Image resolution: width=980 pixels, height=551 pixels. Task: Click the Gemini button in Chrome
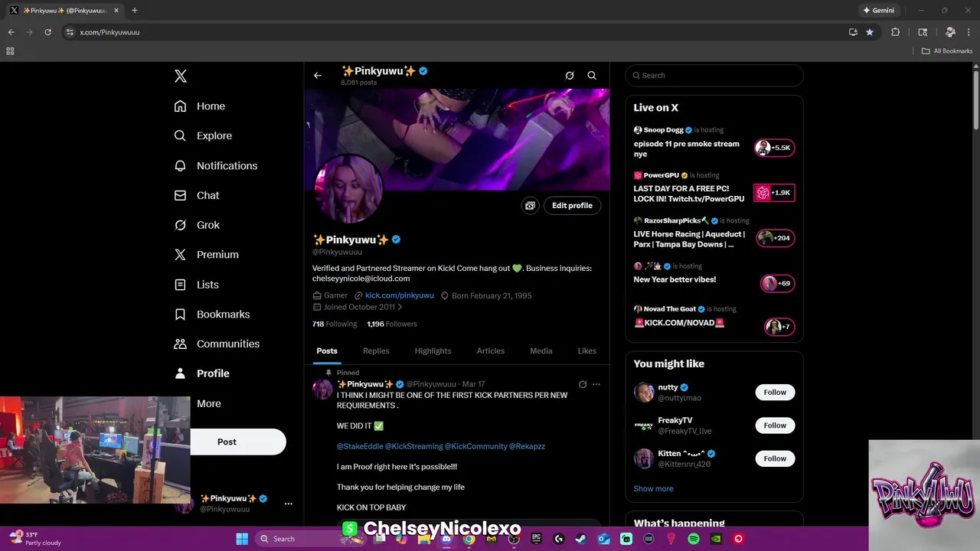[878, 11]
